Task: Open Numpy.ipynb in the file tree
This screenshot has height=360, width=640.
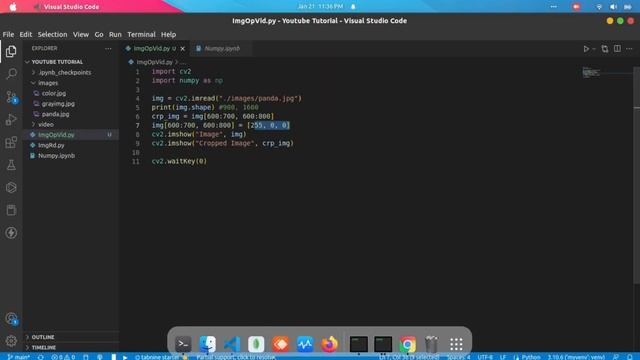Action: pyautogui.click(x=71, y=156)
